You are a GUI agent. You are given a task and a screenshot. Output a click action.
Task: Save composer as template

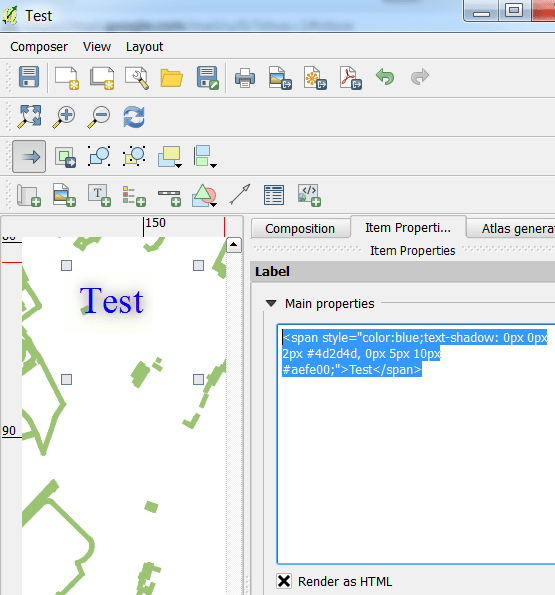click(208, 78)
